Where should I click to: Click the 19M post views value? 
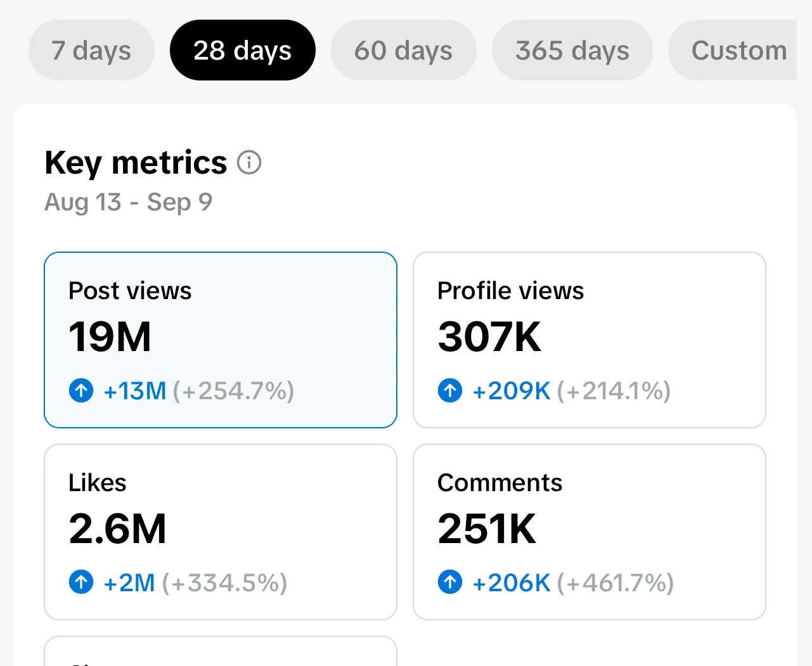[x=110, y=337]
